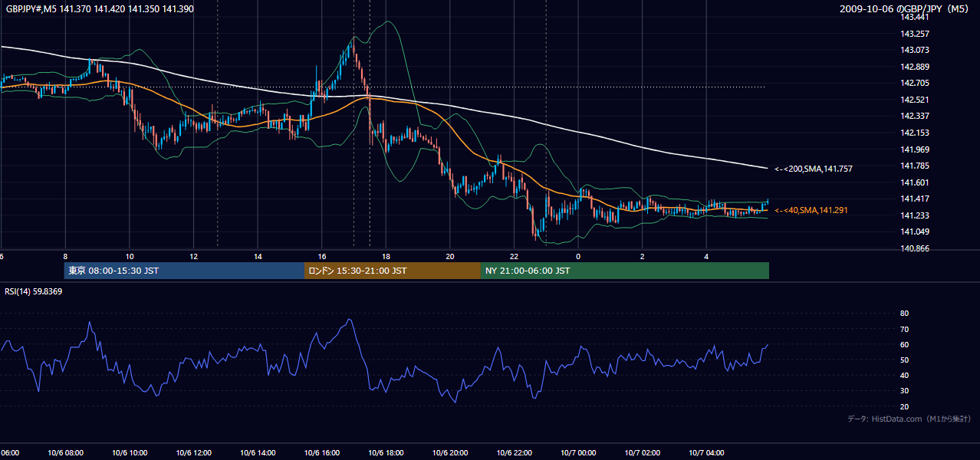Click the 10/6 20:00 time axis label
This screenshot has width=980, height=460.
click(x=450, y=453)
